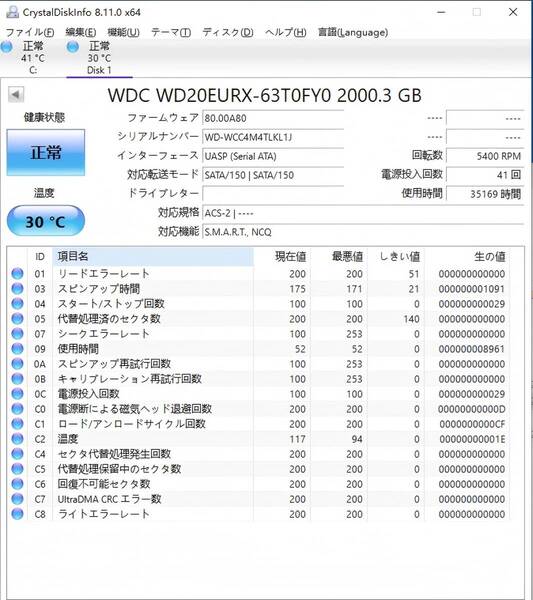The height and width of the screenshot is (600, 533).
Task: Click the features field S.M.A.R.T., NCQ
Action: pos(363,232)
